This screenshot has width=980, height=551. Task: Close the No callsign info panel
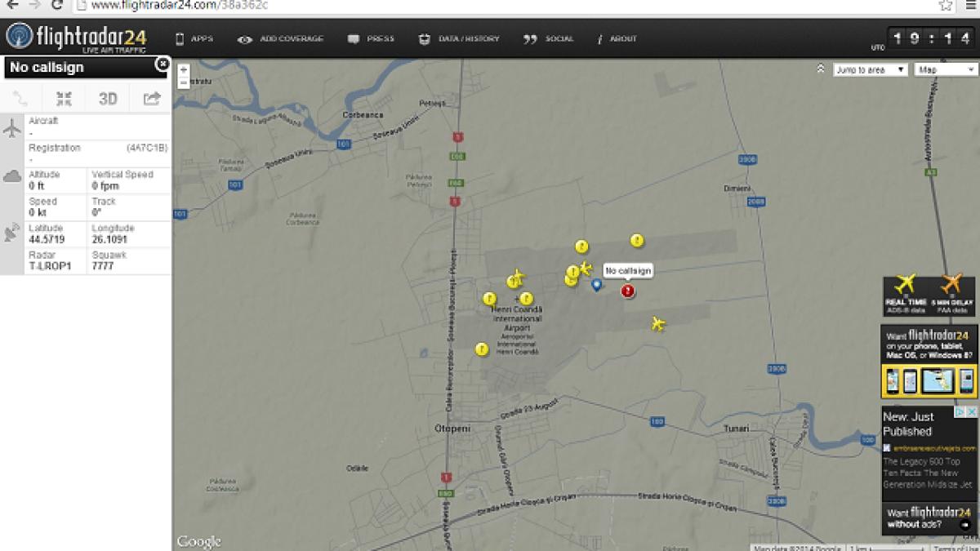pos(163,64)
